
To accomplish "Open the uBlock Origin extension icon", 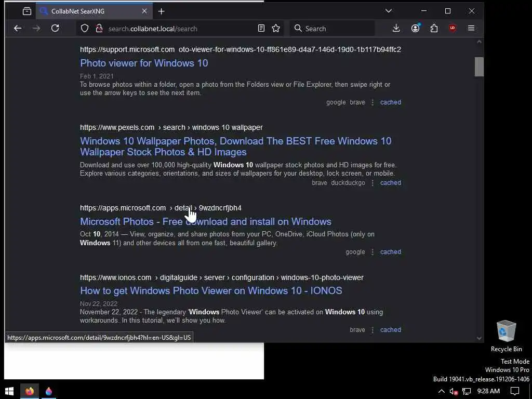I will pos(453,28).
